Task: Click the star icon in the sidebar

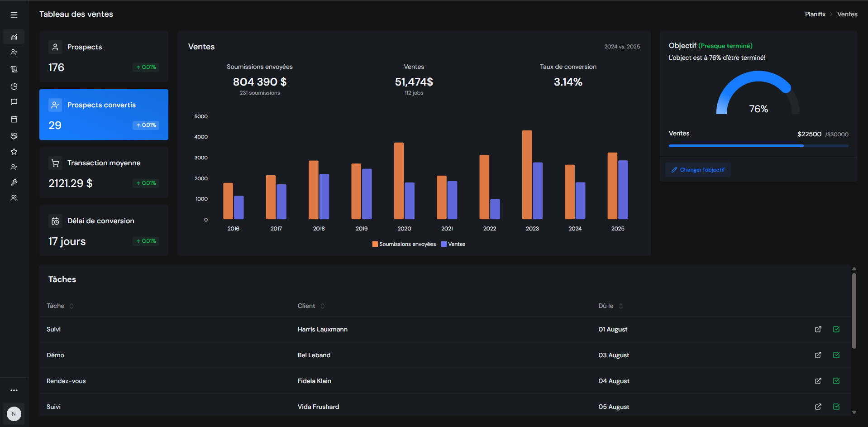Action: pyautogui.click(x=14, y=152)
